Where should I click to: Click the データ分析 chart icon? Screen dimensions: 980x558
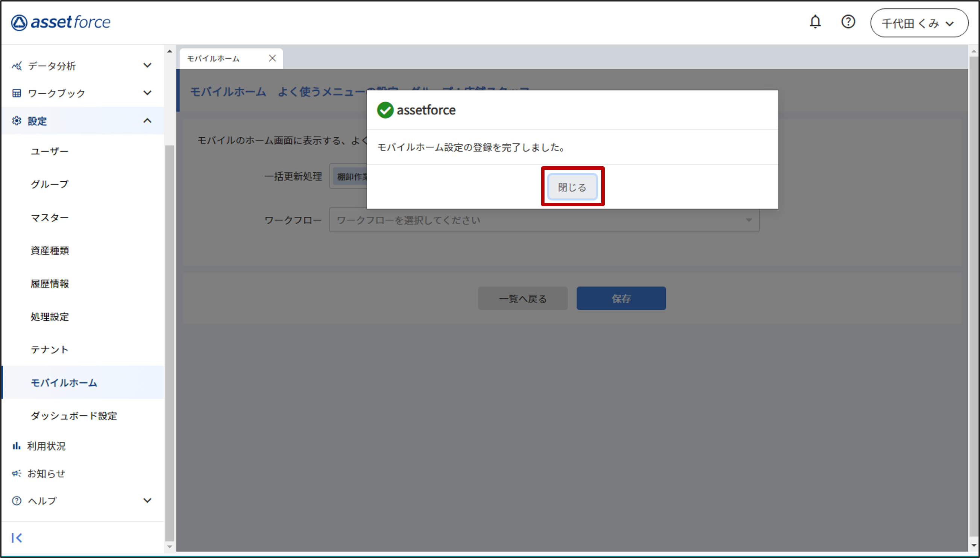pos(17,66)
